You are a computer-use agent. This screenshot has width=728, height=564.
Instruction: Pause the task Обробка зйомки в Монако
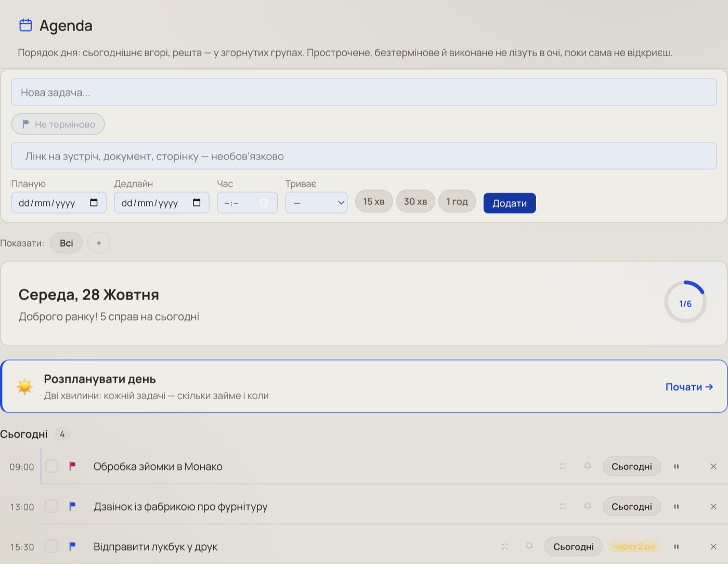[x=677, y=466]
